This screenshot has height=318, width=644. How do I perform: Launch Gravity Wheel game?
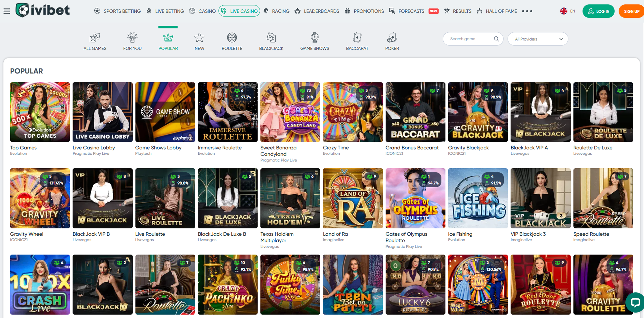[x=40, y=198]
